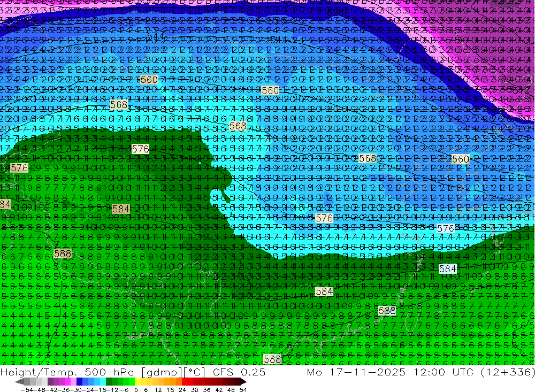Viewport: 535px width, 392px height.
Task: Click the '-36' value on temperature scale
Action: (65, 390)
